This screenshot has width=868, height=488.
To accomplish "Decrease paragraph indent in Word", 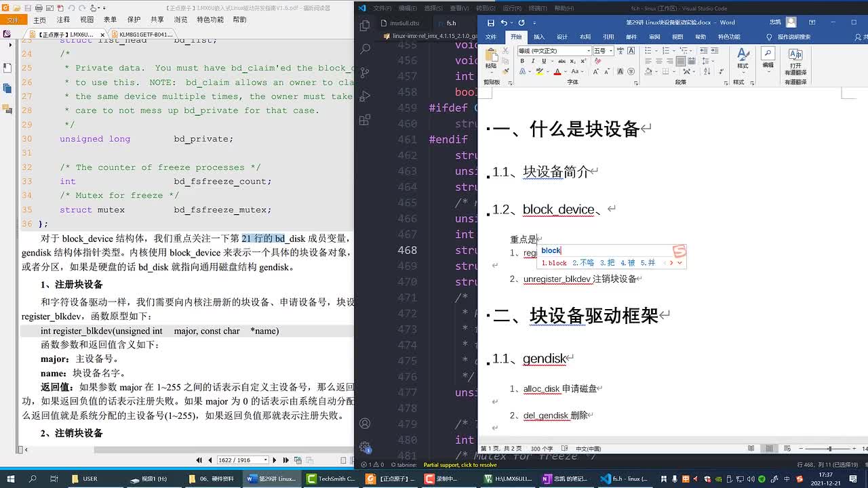I will (703, 51).
